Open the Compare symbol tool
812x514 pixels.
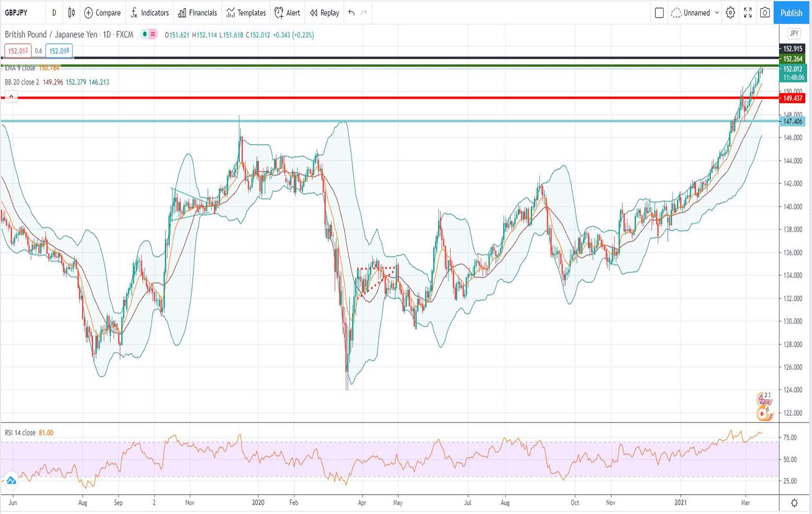(x=102, y=13)
